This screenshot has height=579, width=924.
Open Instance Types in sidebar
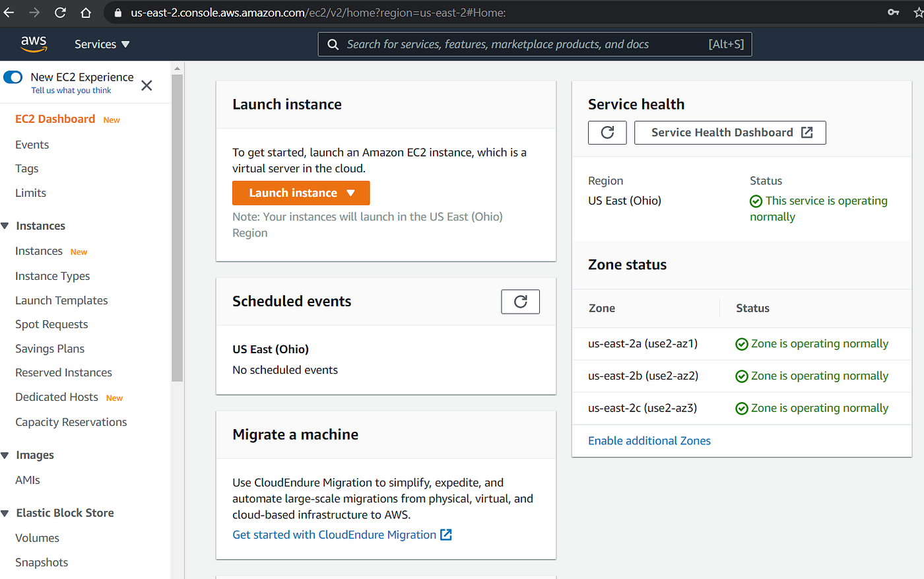click(x=53, y=276)
